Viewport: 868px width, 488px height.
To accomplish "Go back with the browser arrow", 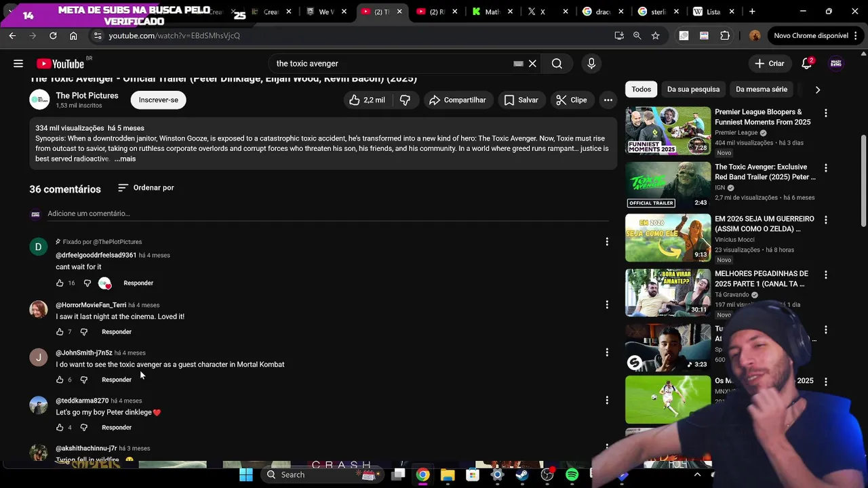I will pyautogui.click(x=12, y=35).
